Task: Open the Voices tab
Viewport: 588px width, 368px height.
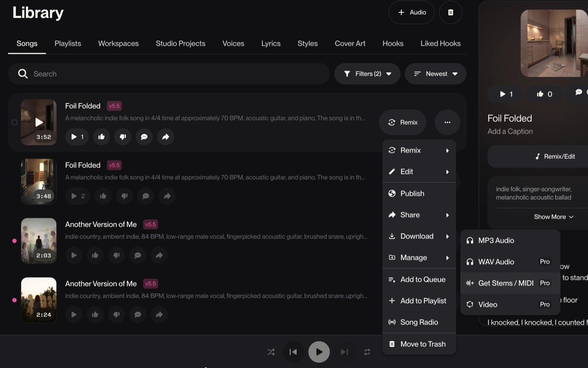Action: pyautogui.click(x=233, y=43)
